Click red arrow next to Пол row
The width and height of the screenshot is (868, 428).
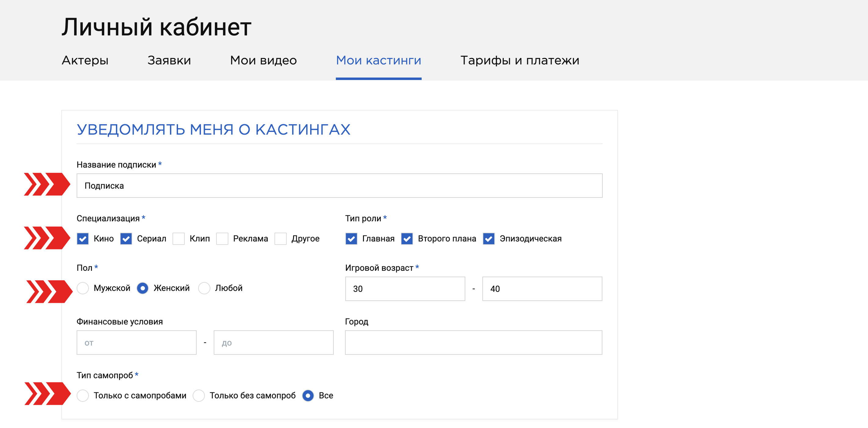pyautogui.click(x=49, y=292)
